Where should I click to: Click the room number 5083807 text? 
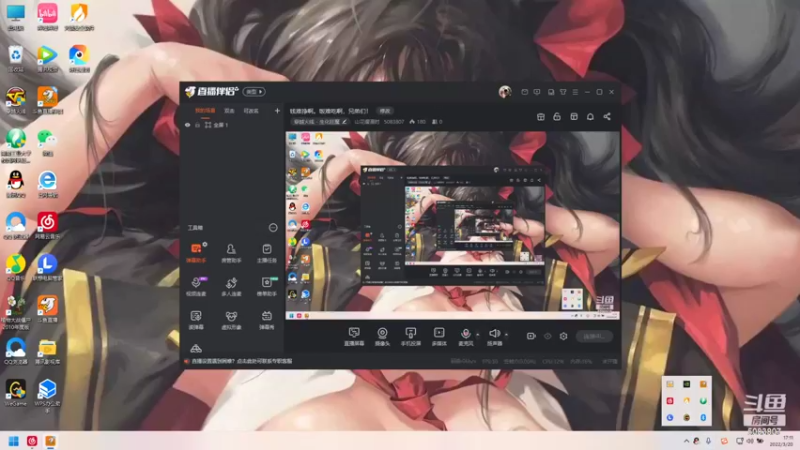tap(393, 122)
